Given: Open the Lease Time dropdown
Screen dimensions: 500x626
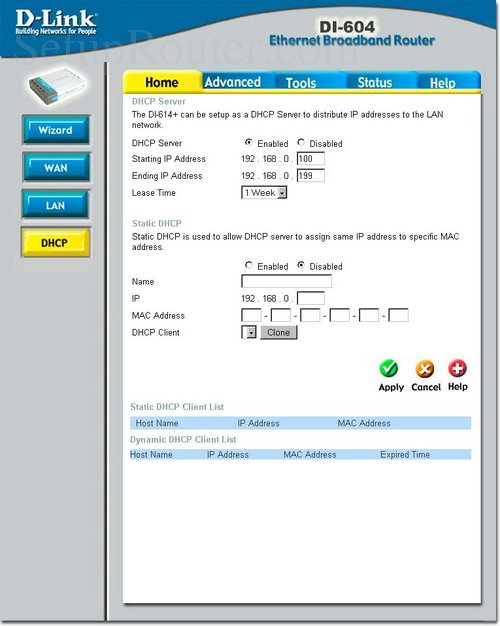Looking at the screenshot, I should 264,193.
